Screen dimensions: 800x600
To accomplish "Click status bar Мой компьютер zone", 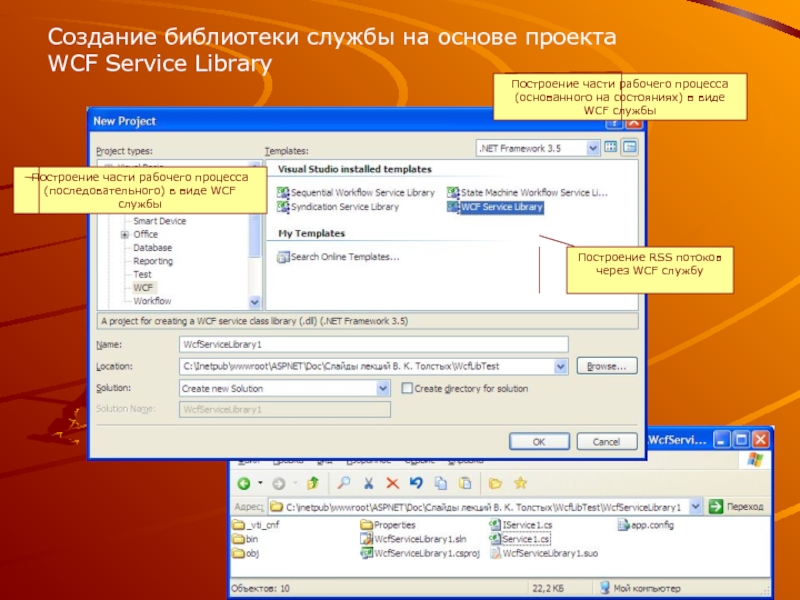I will pos(640,588).
